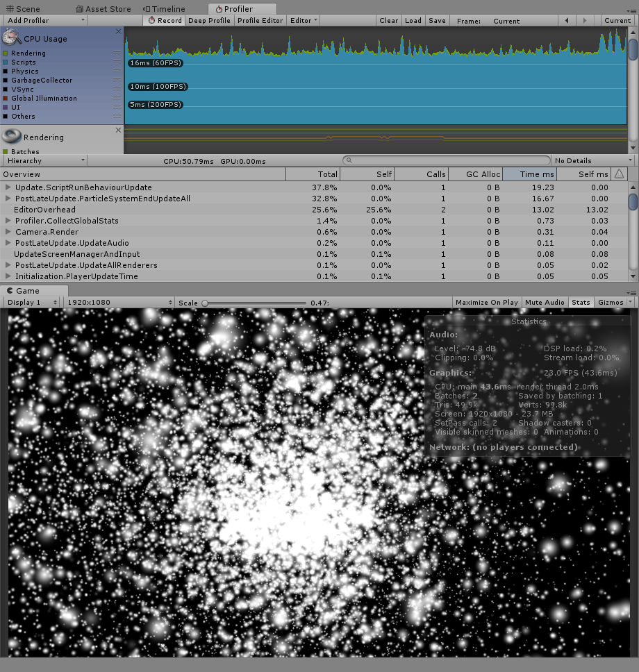Toggle the Physics category color box
This screenshot has height=672, width=639.
point(6,71)
